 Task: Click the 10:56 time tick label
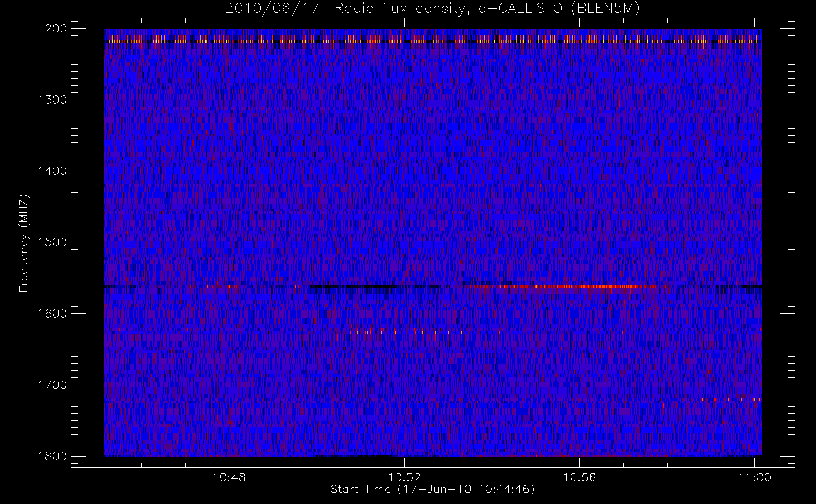(x=579, y=477)
